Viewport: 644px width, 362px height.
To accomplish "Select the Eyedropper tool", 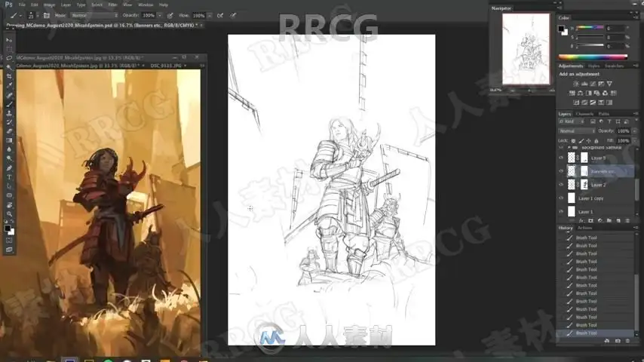I will pyautogui.click(x=9, y=85).
